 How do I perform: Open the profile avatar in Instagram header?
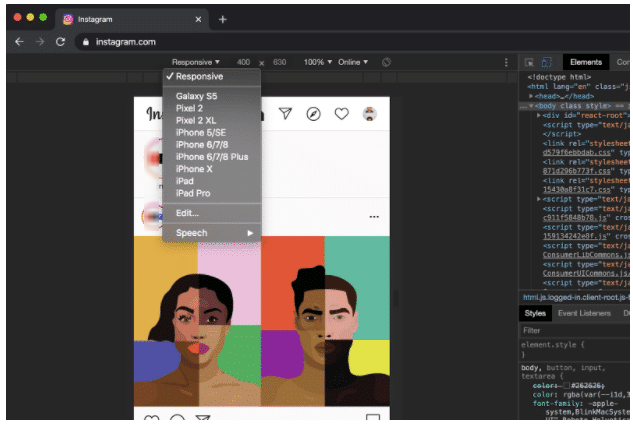[x=369, y=114]
